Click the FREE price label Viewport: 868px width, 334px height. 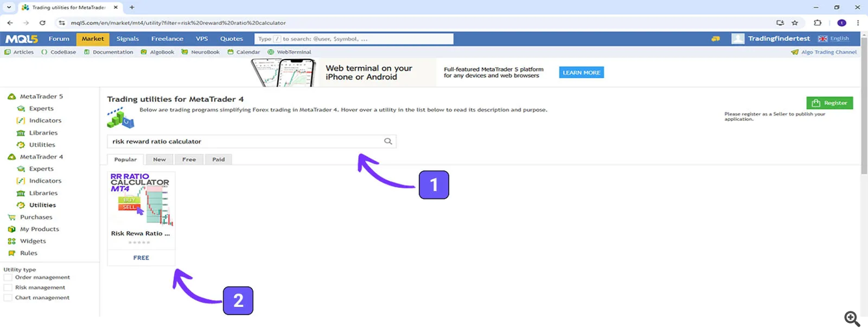tap(141, 258)
